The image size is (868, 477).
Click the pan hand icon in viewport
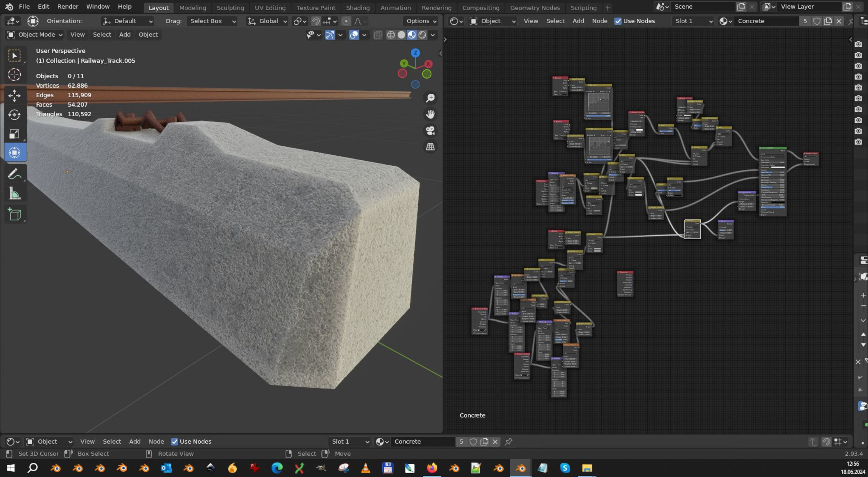pyautogui.click(x=430, y=114)
